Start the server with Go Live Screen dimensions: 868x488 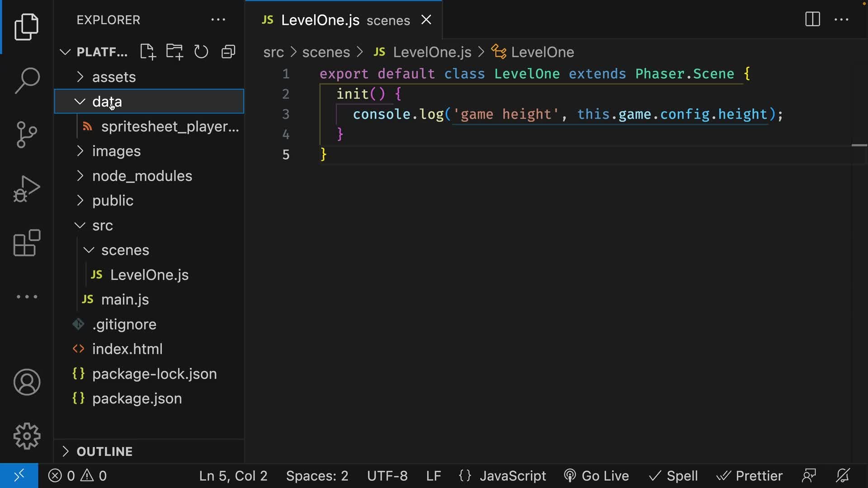coord(597,475)
